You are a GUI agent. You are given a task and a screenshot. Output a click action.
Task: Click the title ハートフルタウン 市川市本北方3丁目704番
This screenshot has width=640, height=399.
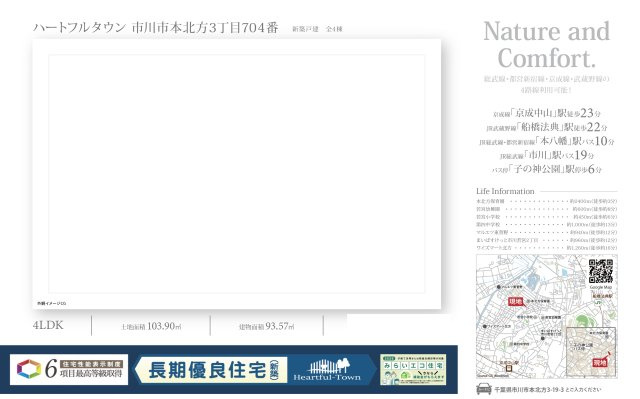156,28
